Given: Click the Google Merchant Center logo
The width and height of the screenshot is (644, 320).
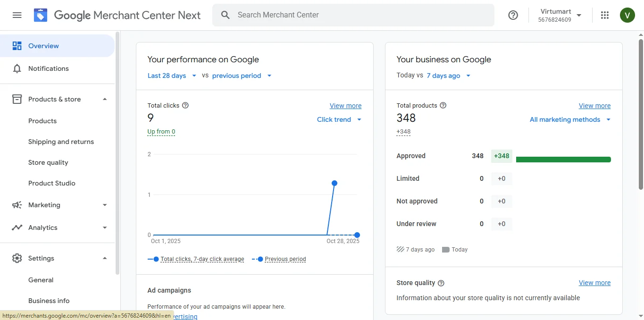Looking at the screenshot, I should point(41,15).
